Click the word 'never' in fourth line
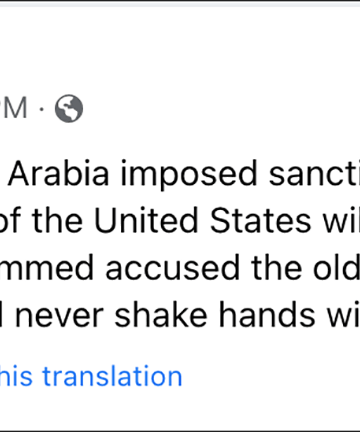 pos(59,315)
